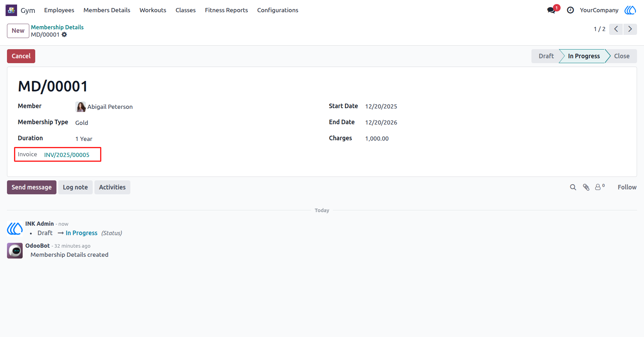Click the member name Abigail Peterson
Image resolution: width=644 pixels, height=337 pixels.
pos(110,107)
